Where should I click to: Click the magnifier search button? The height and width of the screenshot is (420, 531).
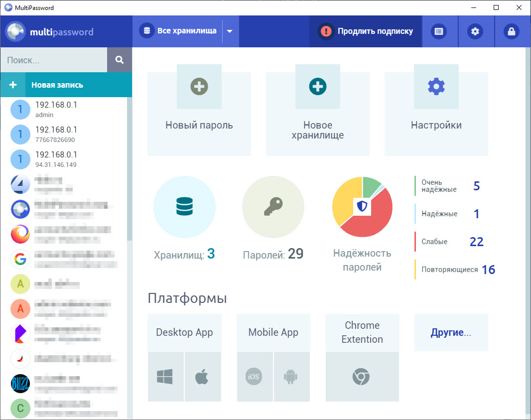click(120, 60)
